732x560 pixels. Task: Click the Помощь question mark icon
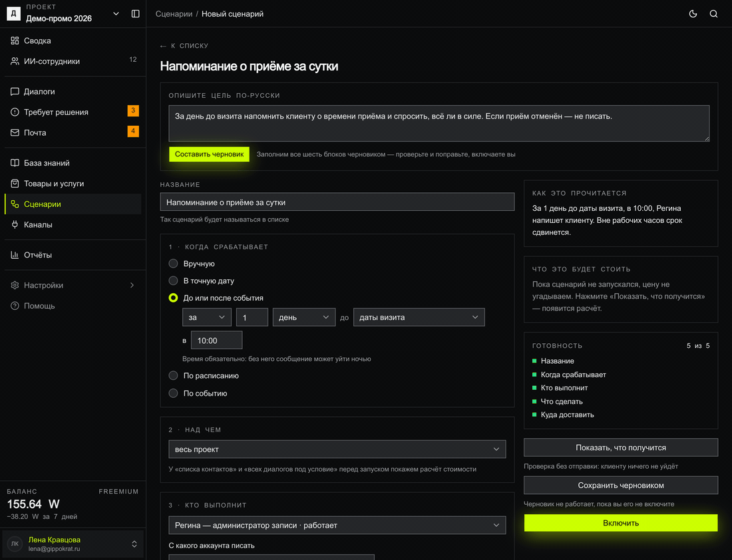point(15,306)
